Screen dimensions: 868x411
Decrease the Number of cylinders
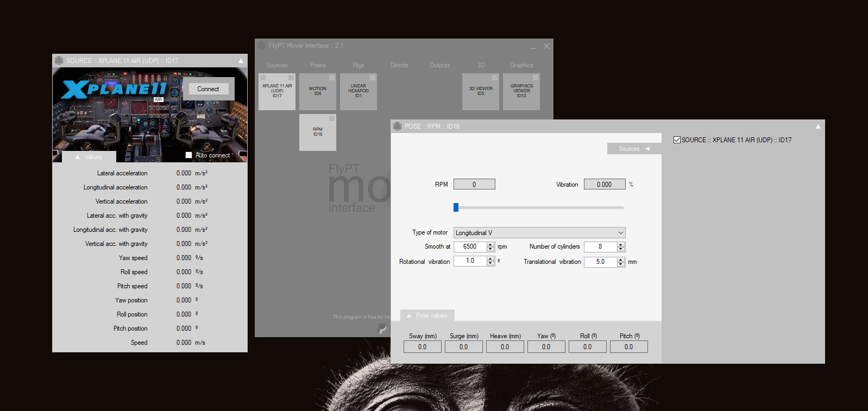[x=621, y=249]
